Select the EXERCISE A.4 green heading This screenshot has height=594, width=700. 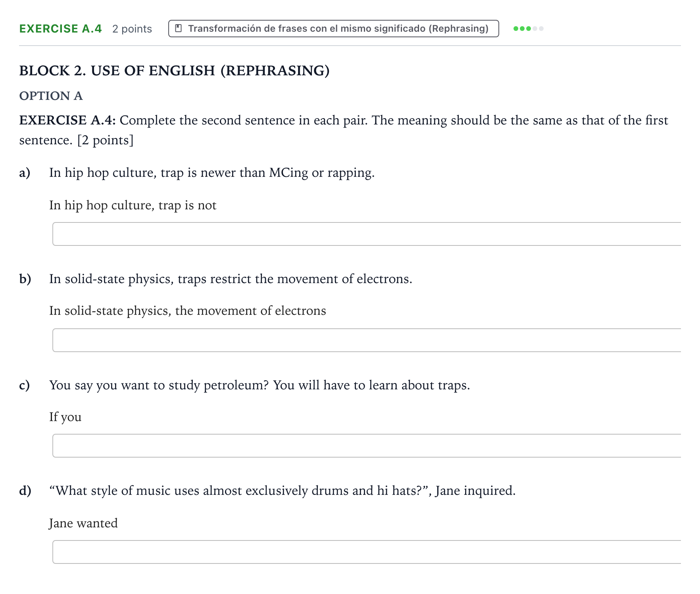(x=61, y=29)
